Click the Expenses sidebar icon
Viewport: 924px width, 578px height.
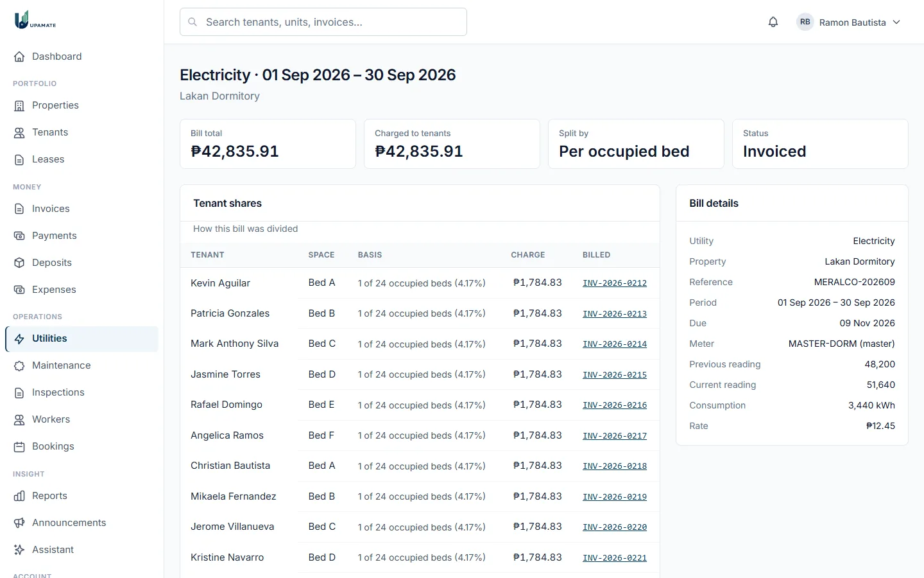19,290
